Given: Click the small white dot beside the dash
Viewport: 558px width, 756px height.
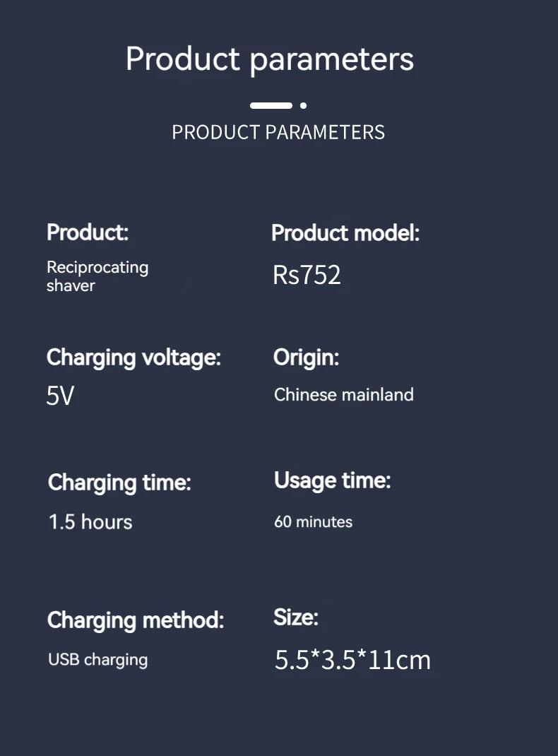Looking at the screenshot, I should coord(303,105).
